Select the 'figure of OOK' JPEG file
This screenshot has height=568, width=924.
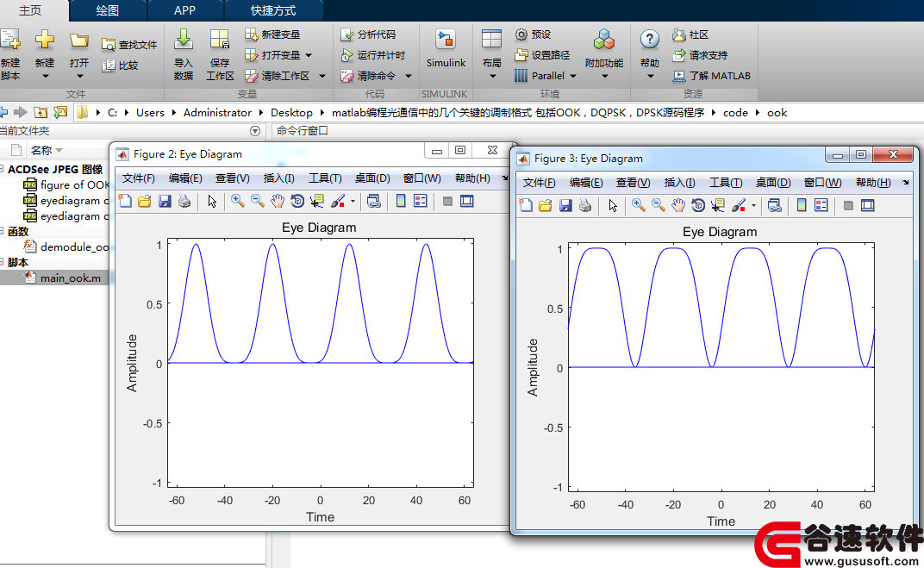pos(74,185)
